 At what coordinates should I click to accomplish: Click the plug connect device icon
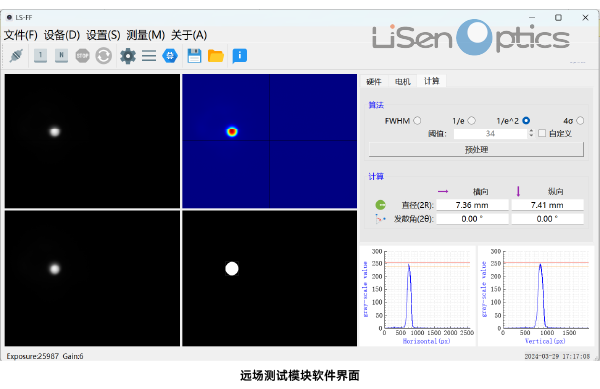click(x=16, y=56)
